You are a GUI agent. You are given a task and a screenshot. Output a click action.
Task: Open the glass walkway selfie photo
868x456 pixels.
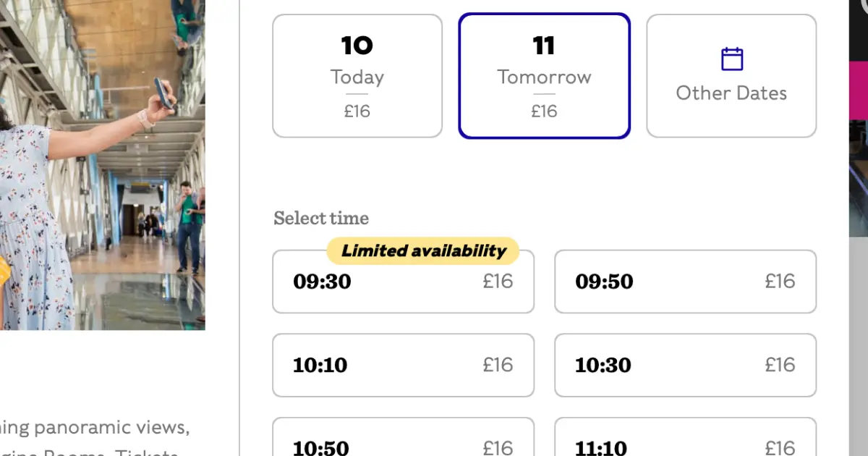(102, 165)
